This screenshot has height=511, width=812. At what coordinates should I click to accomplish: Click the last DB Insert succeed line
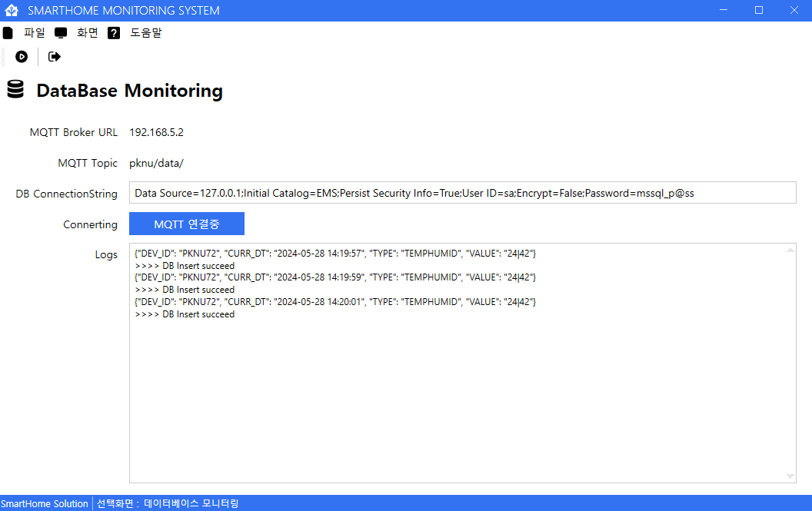(x=185, y=314)
